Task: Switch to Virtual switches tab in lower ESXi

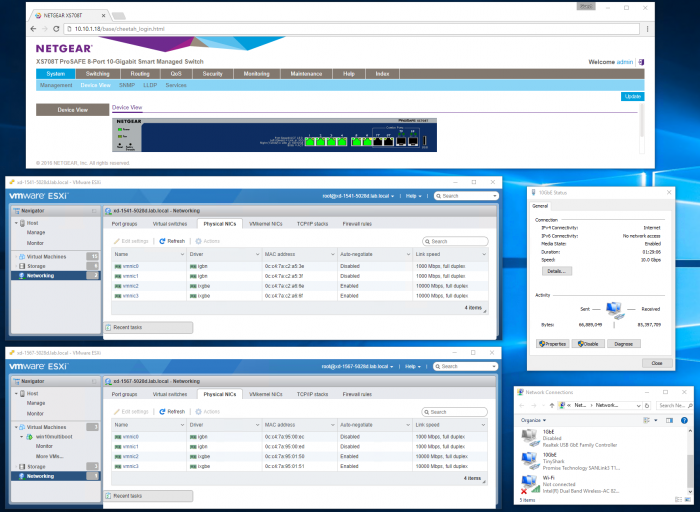Action: (170, 395)
